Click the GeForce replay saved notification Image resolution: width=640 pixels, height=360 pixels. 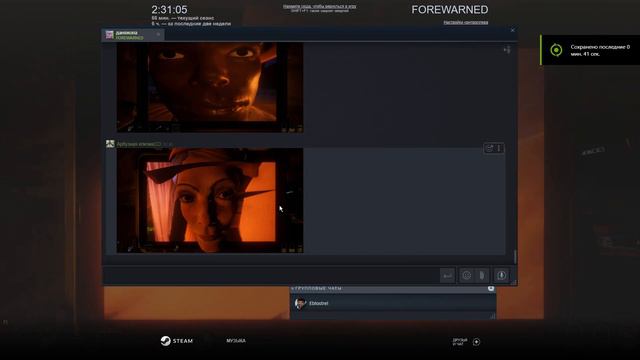point(590,50)
